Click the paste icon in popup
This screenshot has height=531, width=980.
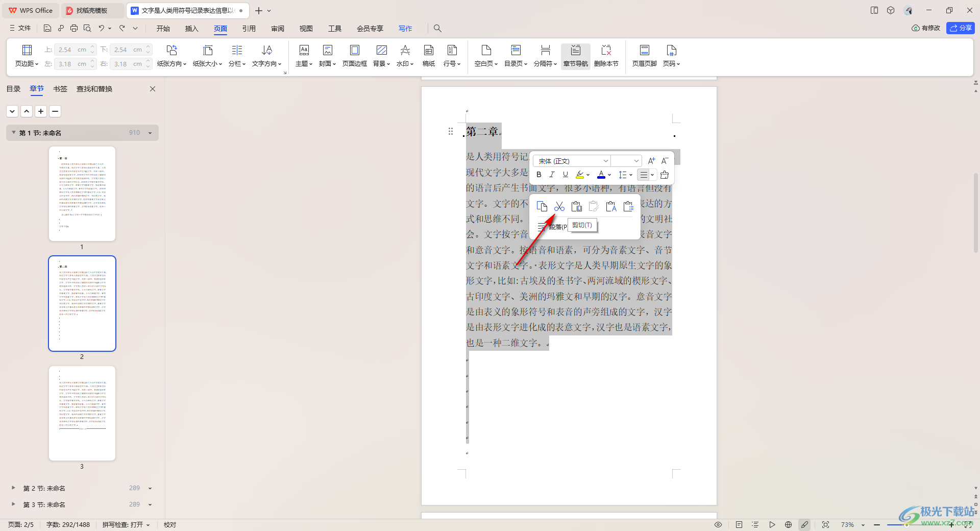point(577,206)
